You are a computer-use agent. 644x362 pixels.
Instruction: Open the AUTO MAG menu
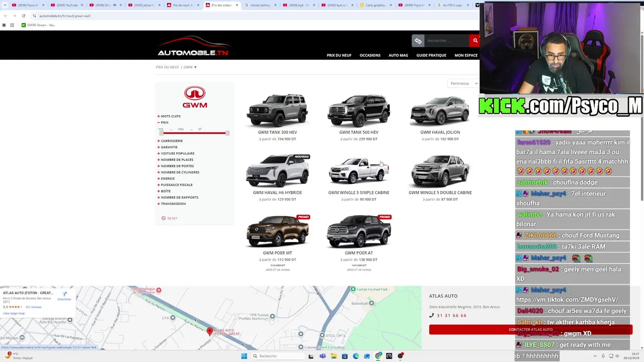tap(398, 55)
